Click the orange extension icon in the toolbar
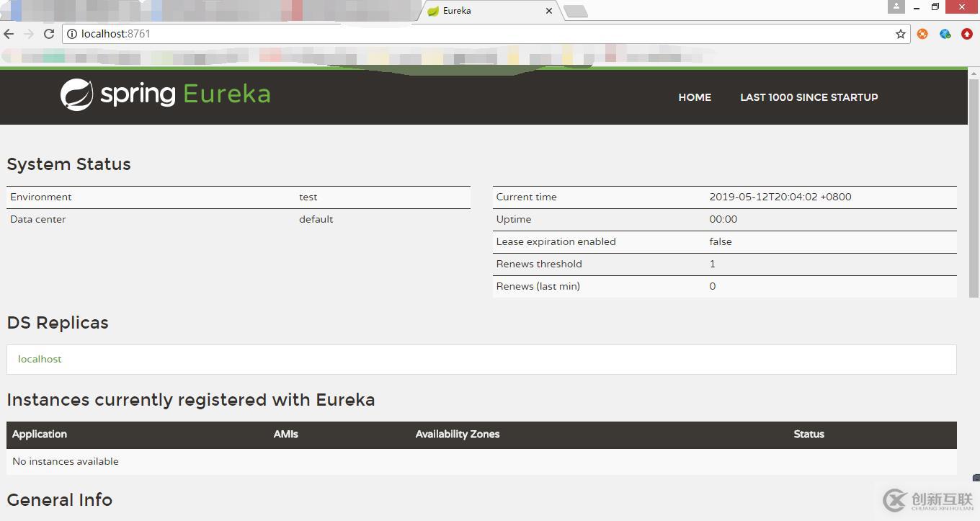The image size is (980, 521). click(x=922, y=34)
